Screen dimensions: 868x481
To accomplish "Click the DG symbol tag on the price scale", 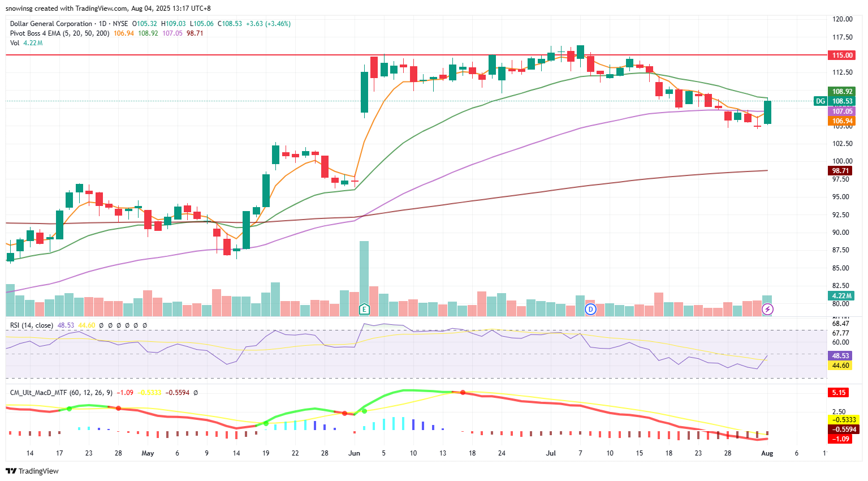I will pos(820,101).
